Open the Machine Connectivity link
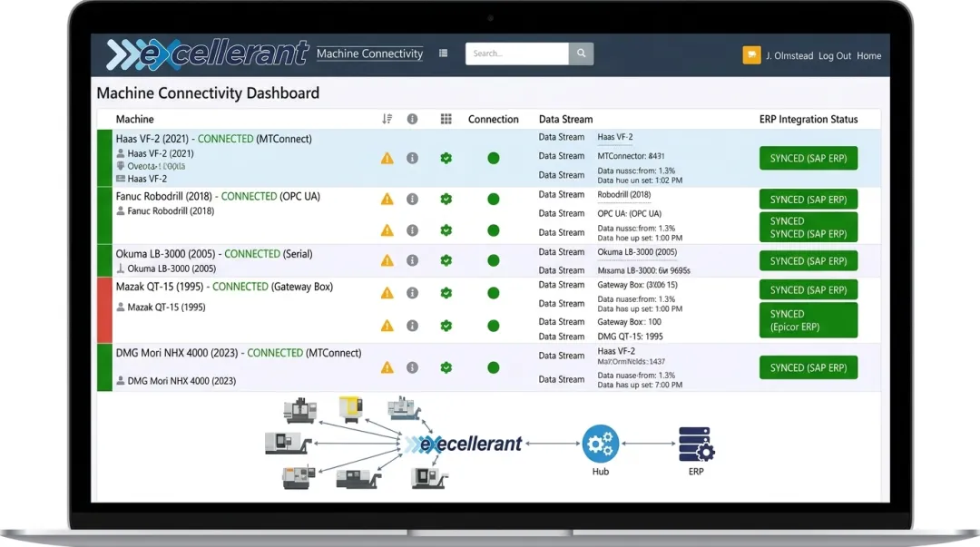 pos(369,54)
